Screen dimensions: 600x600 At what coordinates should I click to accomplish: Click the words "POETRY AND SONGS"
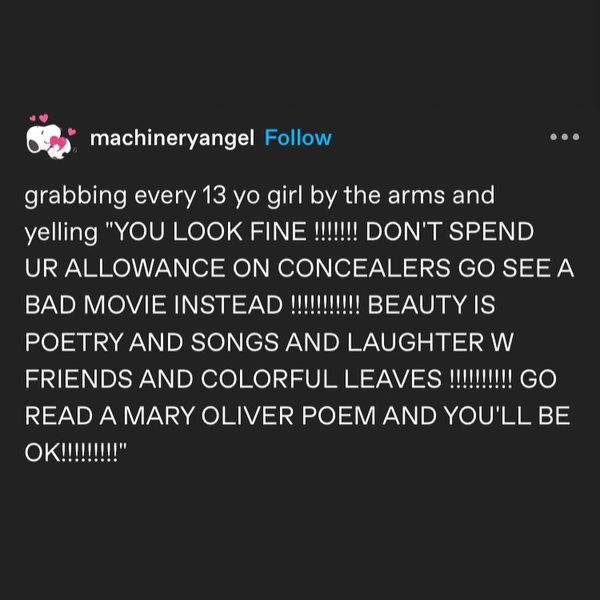coord(152,342)
